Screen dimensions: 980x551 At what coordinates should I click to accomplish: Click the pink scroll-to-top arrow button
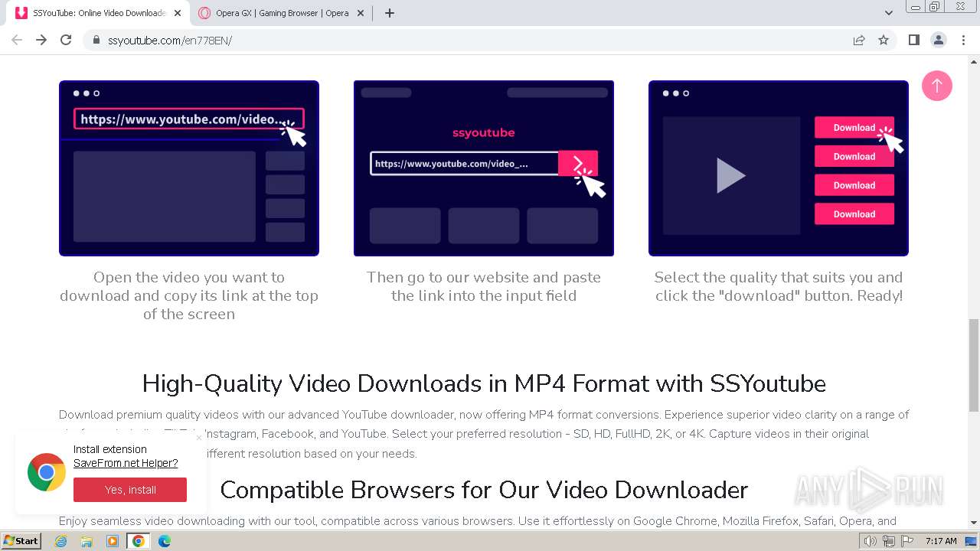937,86
